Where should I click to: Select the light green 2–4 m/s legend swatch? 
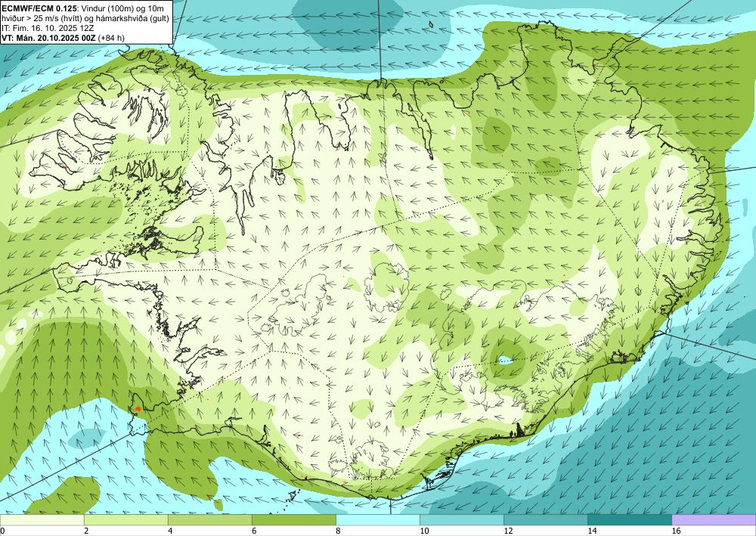125,519
